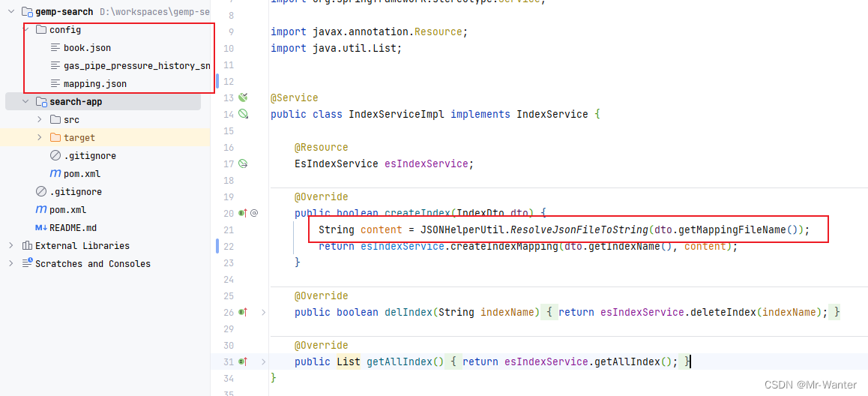868x396 pixels.
Task: Click the injected dependency gutter icon on line 17
Action: pyautogui.click(x=242, y=163)
